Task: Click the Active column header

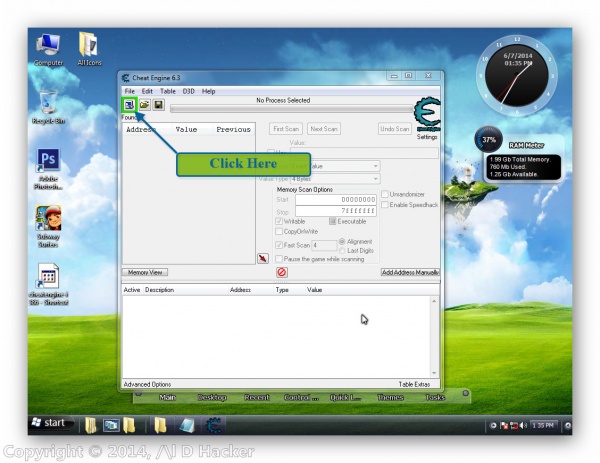Action: click(132, 290)
